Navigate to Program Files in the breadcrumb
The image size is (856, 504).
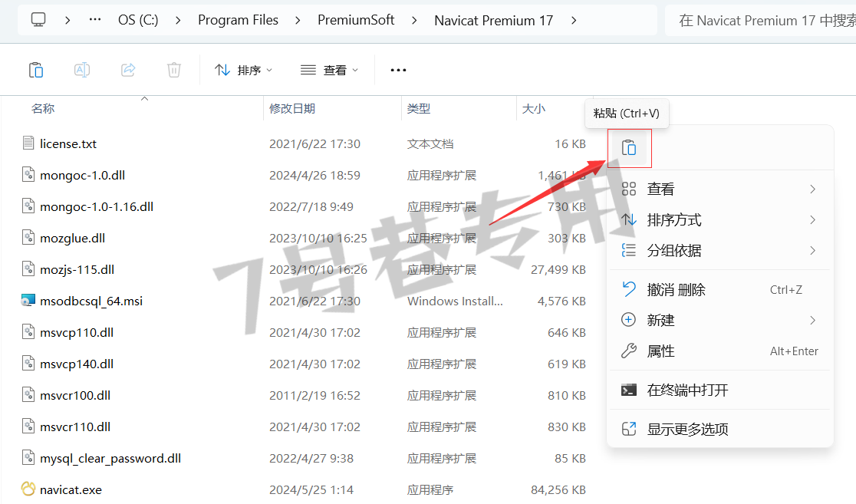tap(238, 20)
